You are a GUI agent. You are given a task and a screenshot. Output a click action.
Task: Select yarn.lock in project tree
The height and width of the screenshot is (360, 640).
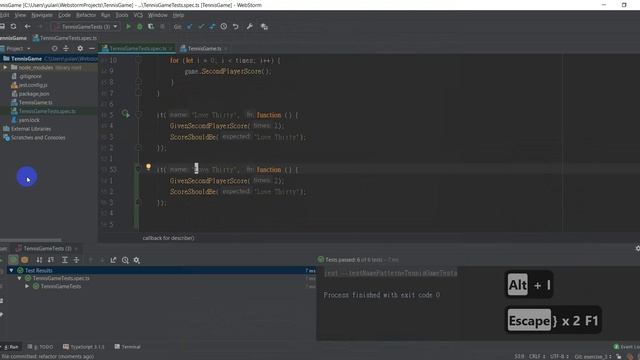click(29, 120)
